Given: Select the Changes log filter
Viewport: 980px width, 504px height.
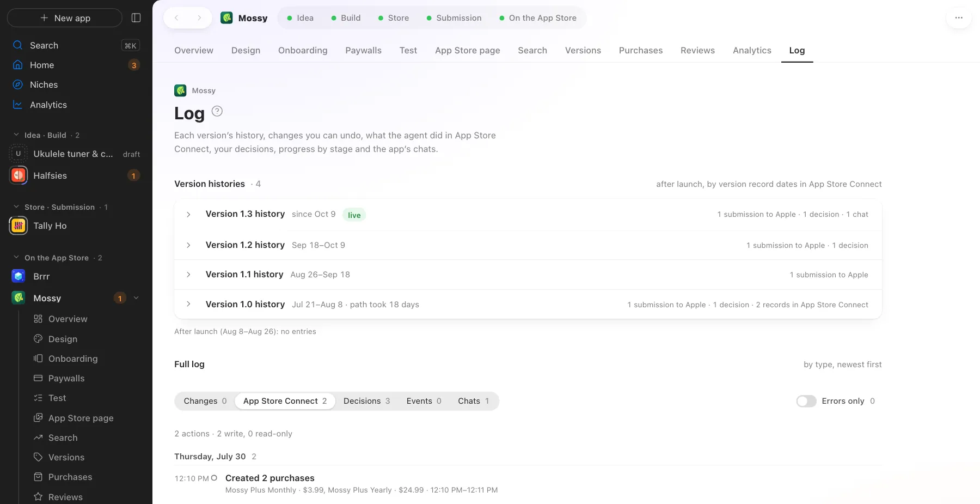Looking at the screenshot, I should (x=205, y=401).
